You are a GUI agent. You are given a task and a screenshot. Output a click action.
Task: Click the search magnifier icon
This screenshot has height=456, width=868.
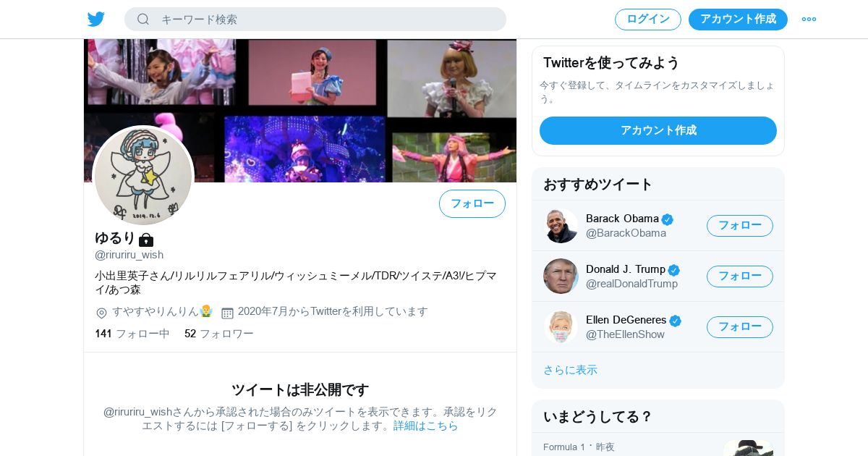pyautogui.click(x=143, y=20)
